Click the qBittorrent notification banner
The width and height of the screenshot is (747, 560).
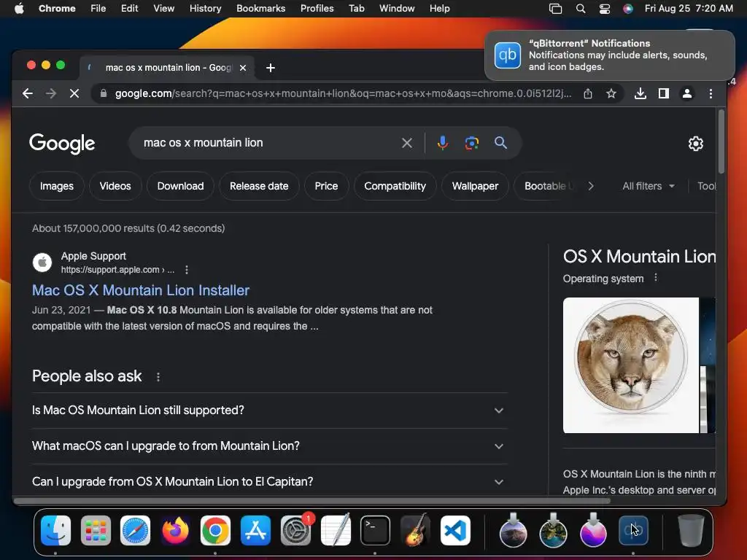pos(610,55)
